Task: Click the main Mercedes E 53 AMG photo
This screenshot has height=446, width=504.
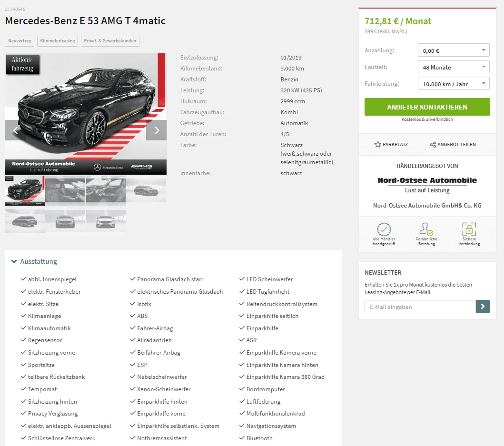Action: (x=86, y=114)
